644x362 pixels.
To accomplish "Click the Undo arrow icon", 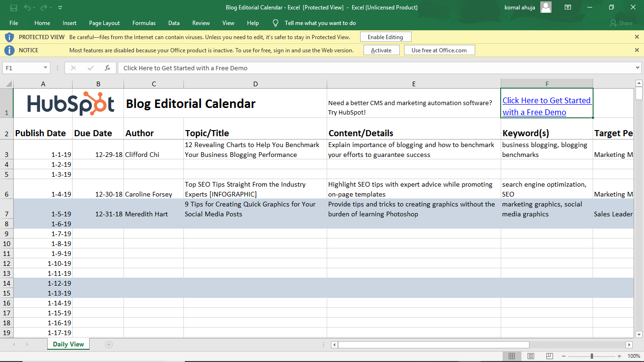I will tap(27, 8).
